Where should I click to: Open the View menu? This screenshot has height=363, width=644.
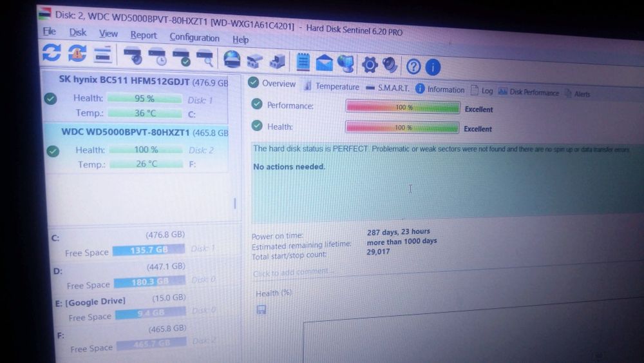pyautogui.click(x=108, y=34)
